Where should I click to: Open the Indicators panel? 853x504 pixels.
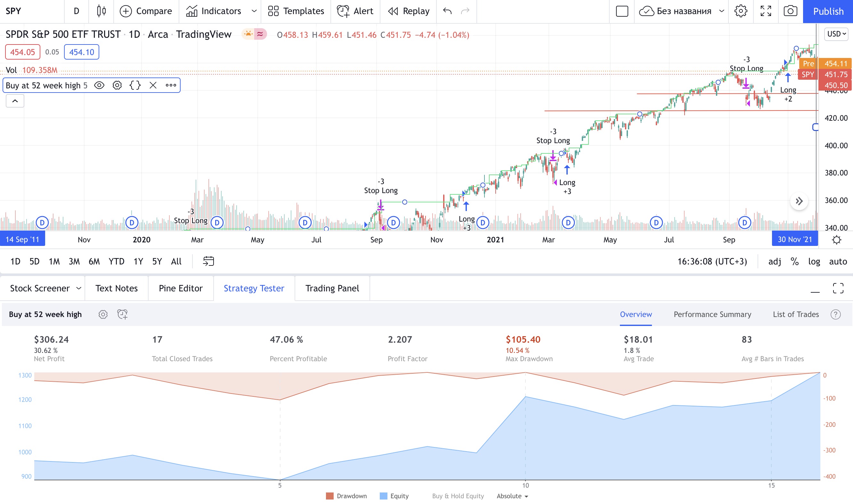pos(214,11)
